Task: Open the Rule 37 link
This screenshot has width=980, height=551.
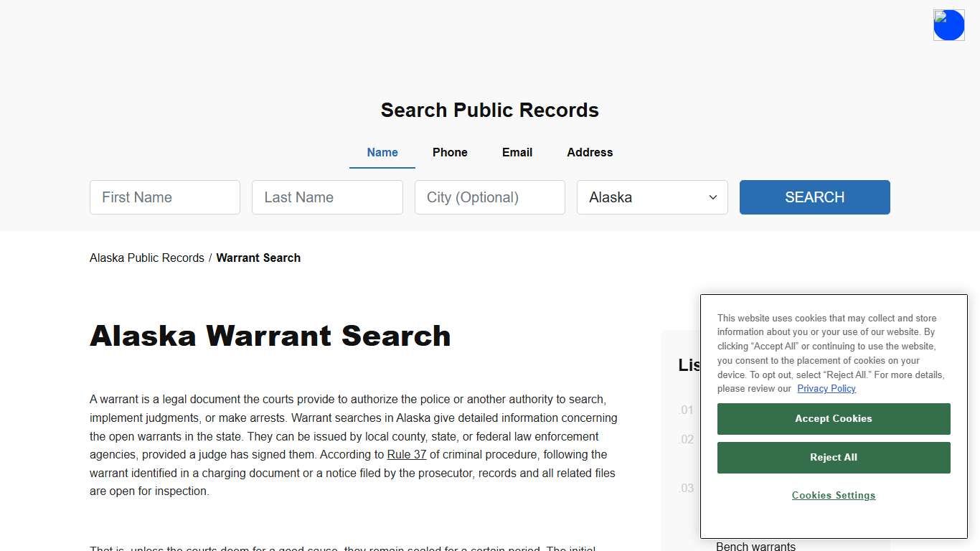Action: [x=406, y=454]
